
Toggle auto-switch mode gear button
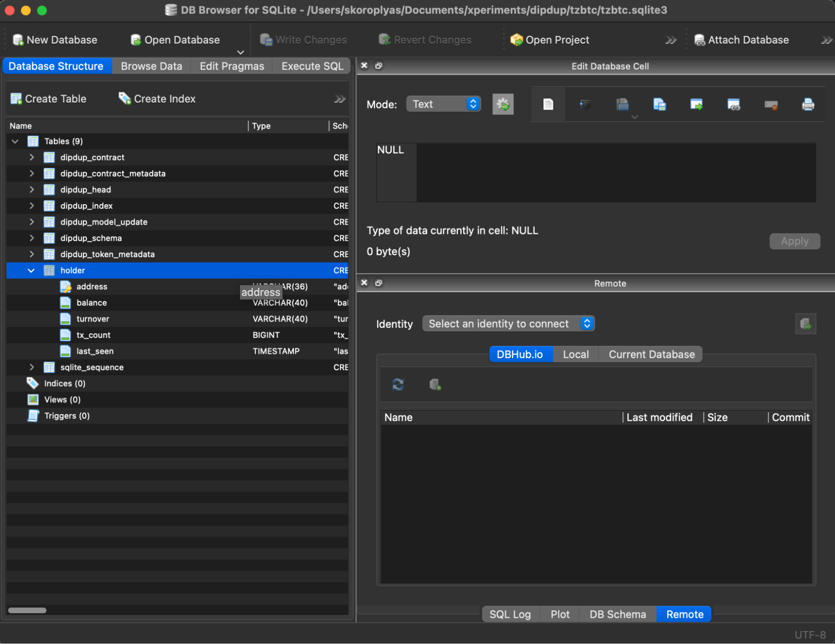[x=503, y=104]
